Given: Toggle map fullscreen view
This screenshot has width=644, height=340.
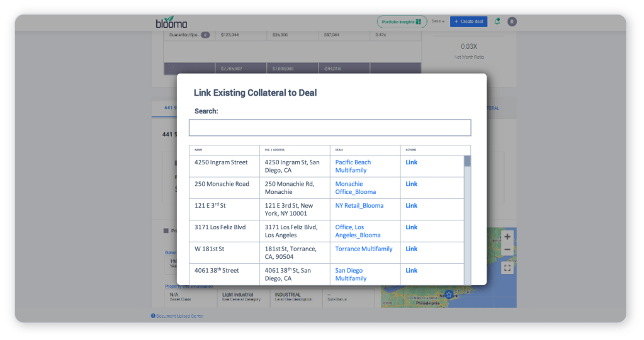Looking at the screenshot, I should [x=507, y=268].
